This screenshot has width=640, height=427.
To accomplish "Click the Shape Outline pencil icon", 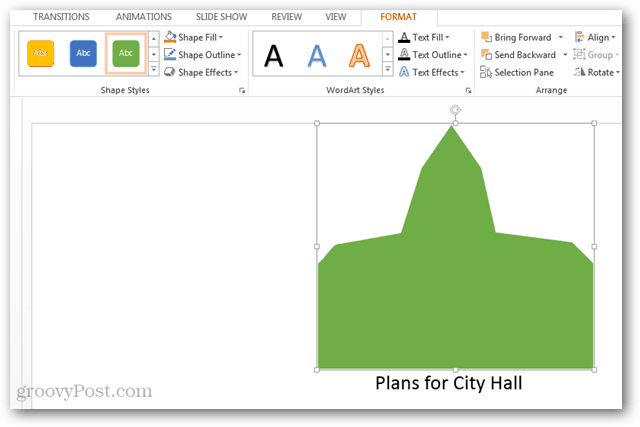I will [x=170, y=55].
